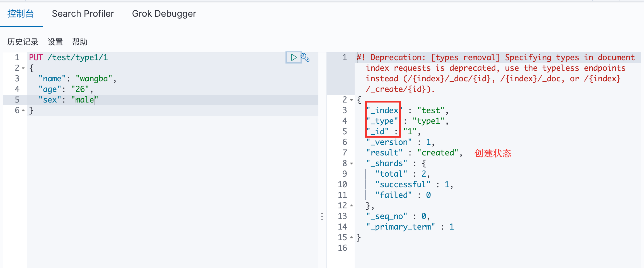
Task: Open 历史记录 history link
Action: click(23, 42)
